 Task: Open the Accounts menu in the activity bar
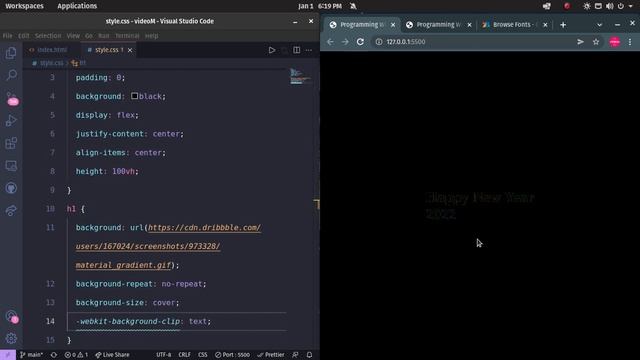tap(11, 316)
